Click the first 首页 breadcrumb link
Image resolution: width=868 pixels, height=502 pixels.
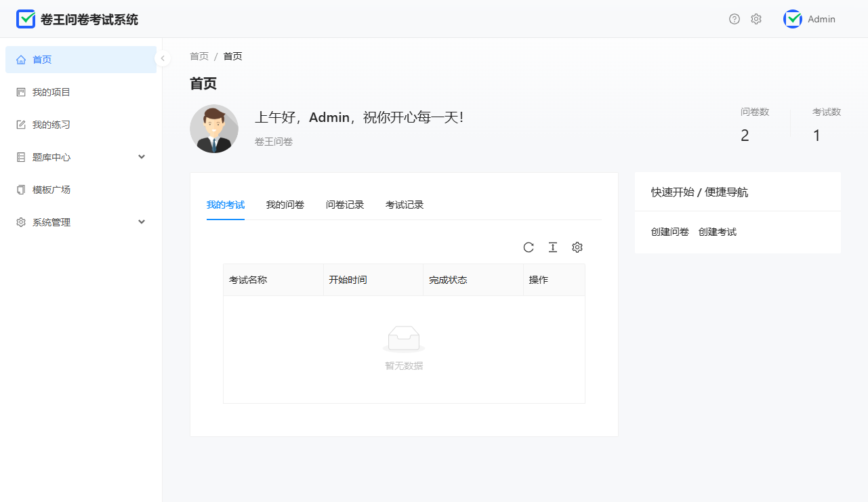(x=199, y=56)
